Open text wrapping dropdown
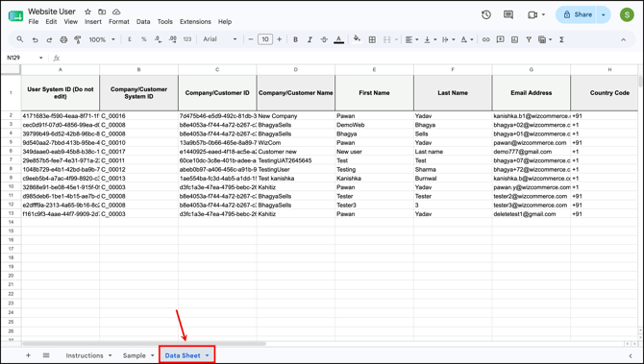 click(449, 39)
